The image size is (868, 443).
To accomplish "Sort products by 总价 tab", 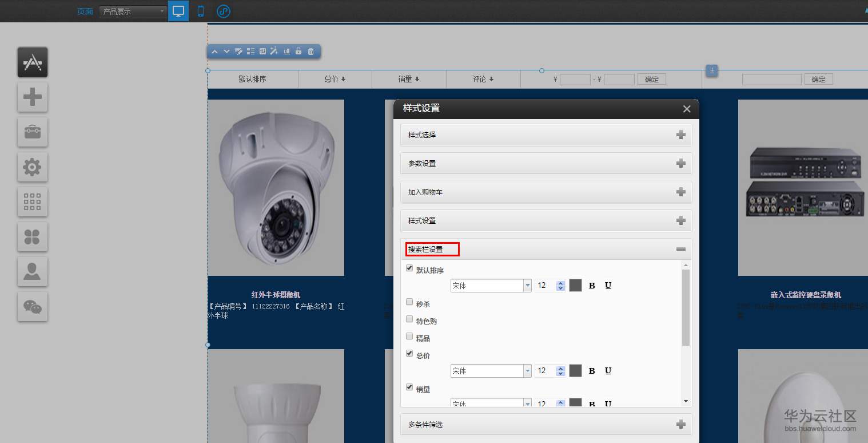I will click(335, 79).
